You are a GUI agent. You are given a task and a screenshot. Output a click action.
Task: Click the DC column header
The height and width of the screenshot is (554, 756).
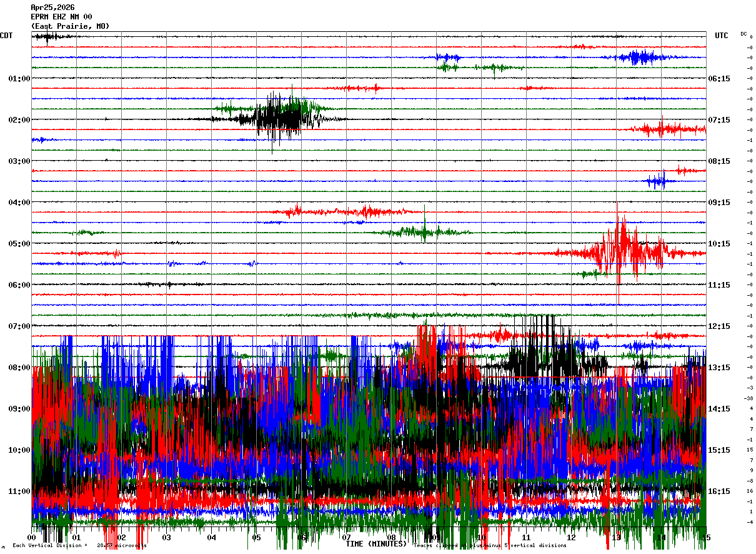[x=744, y=34]
